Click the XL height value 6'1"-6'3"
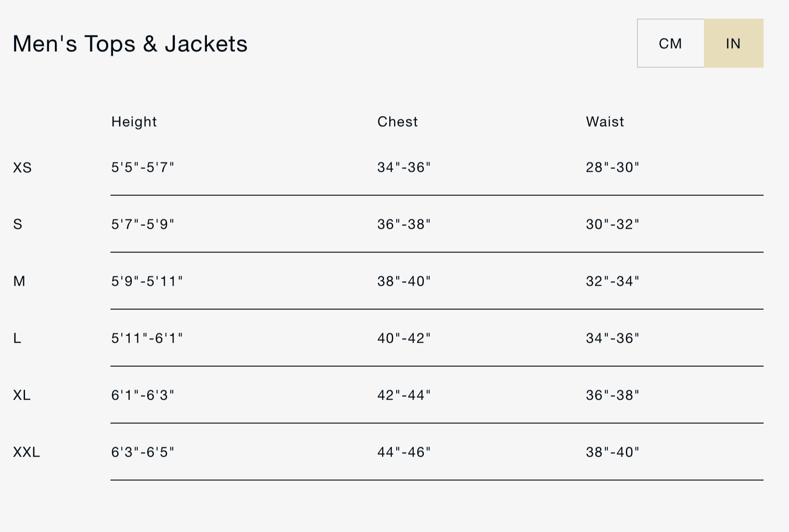The image size is (789, 532). [x=142, y=395]
